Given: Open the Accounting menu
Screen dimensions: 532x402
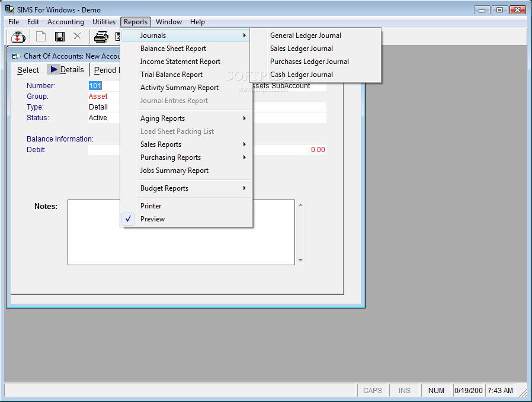Looking at the screenshot, I should click(66, 22).
